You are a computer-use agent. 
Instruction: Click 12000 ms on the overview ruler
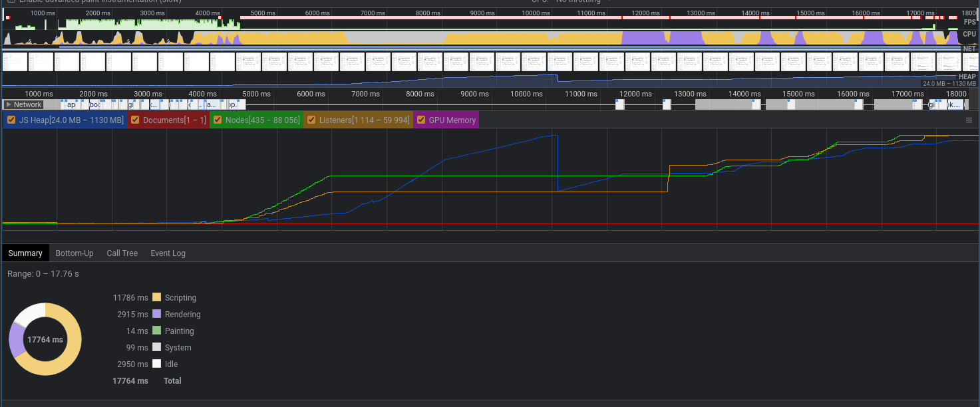pyautogui.click(x=645, y=13)
